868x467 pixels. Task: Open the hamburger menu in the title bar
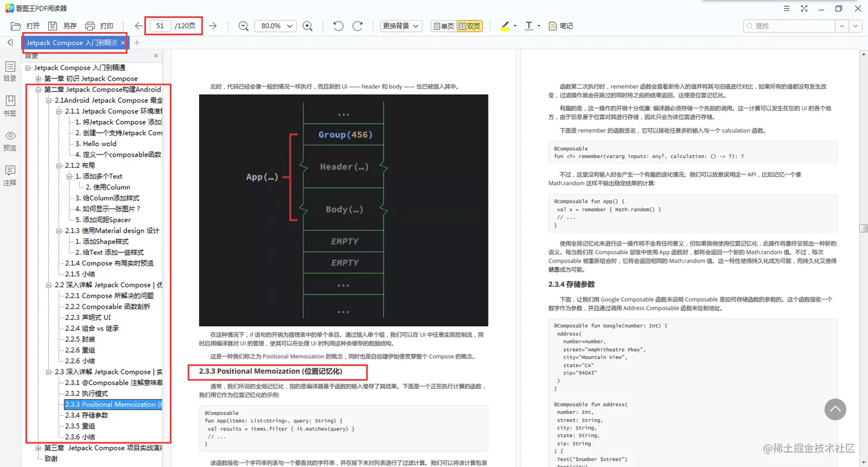(786, 8)
